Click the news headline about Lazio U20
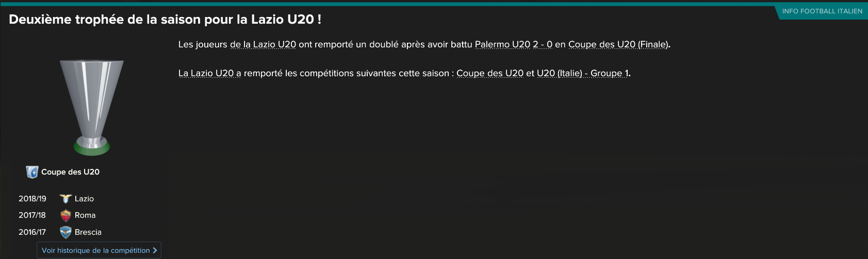Image resolution: width=868 pixels, height=259 pixels. click(x=165, y=20)
